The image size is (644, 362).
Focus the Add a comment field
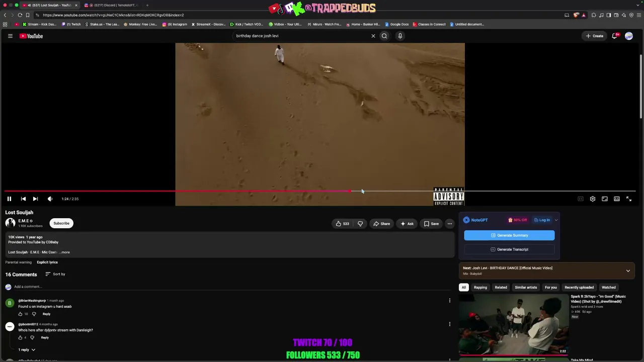[x=231, y=287]
